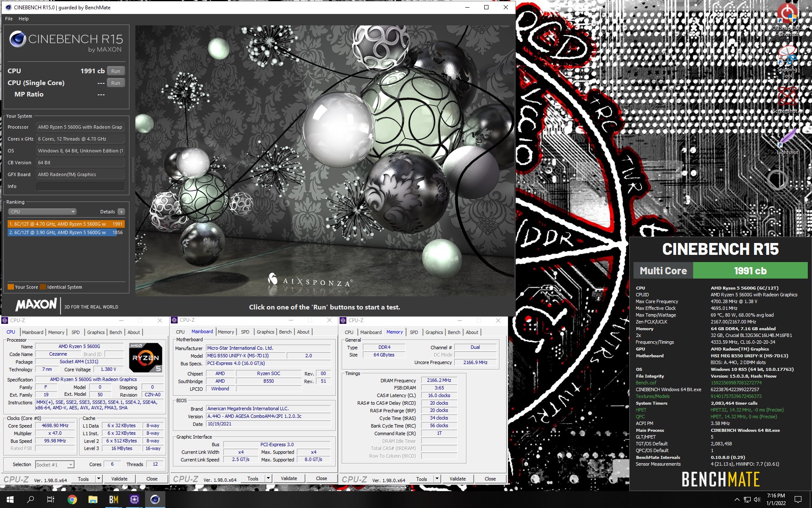Image resolution: width=812 pixels, height=508 pixels.
Task: Switch to Cinebench taskbar icon
Action: point(155,500)
